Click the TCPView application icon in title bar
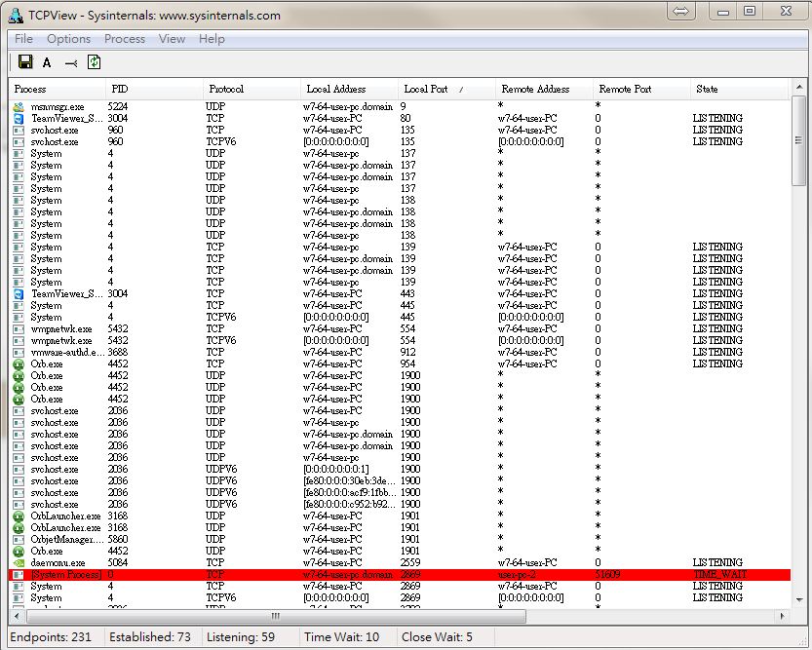This screenshot has width=812, height=650. pos(16,16)
